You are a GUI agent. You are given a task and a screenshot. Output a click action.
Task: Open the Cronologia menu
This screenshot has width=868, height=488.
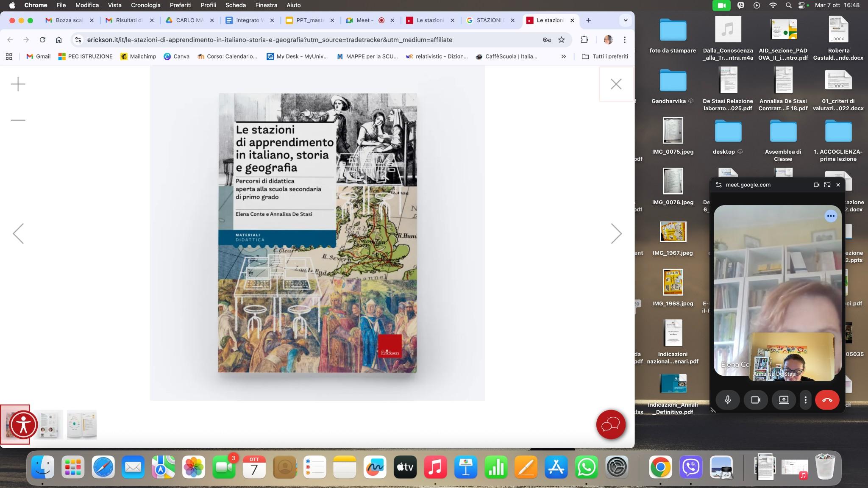[x=145, y=5]
